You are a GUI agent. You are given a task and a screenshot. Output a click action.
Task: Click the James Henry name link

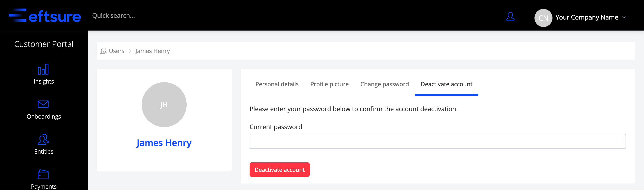coord(164,143)
